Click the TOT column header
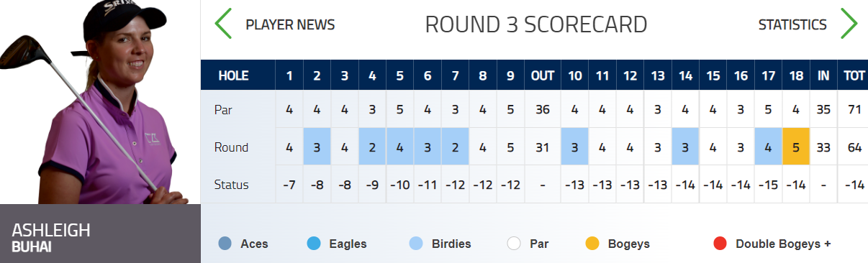868x263 pixels. click(x=854, y=75)
